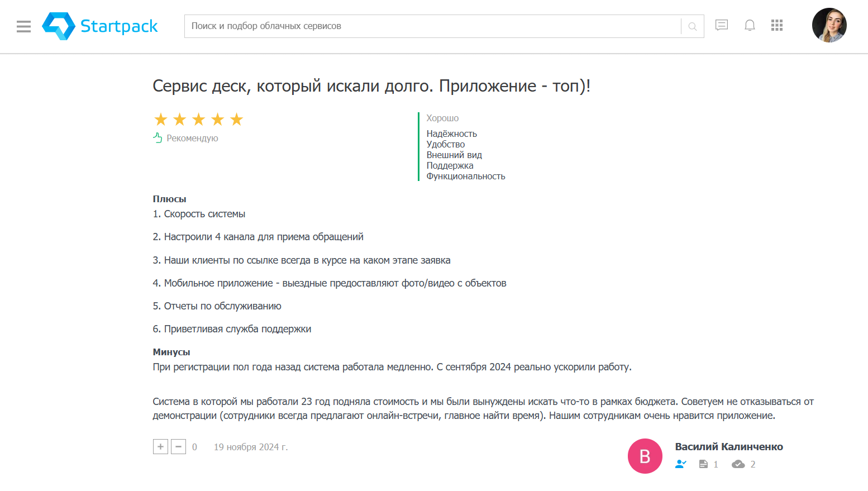Viewport: 868px width, 491px height.
Task: Downvote the review with the minus button
Action: [178, 446]
